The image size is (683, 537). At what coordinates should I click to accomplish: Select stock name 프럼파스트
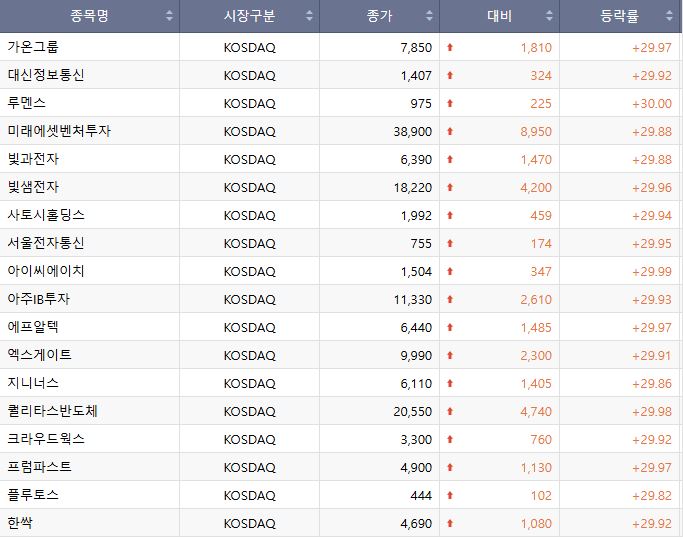(x=39, y=467)
